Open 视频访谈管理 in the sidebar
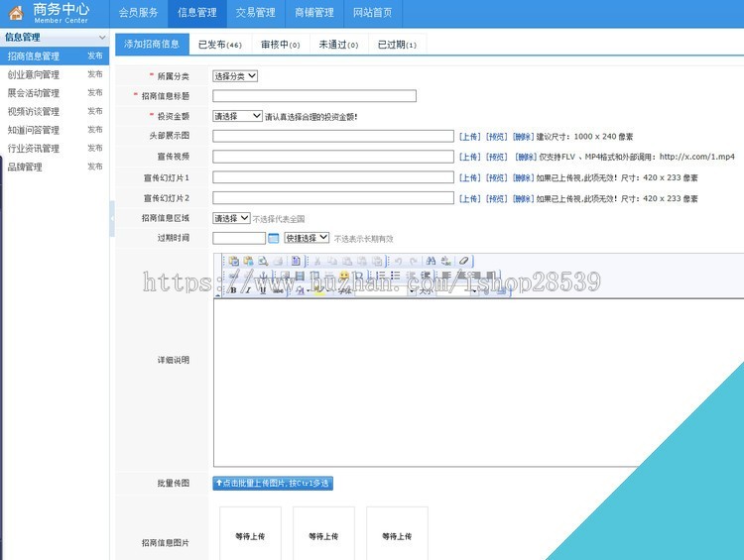Viewport: 744px width, 560px height. tap(33, 111)
